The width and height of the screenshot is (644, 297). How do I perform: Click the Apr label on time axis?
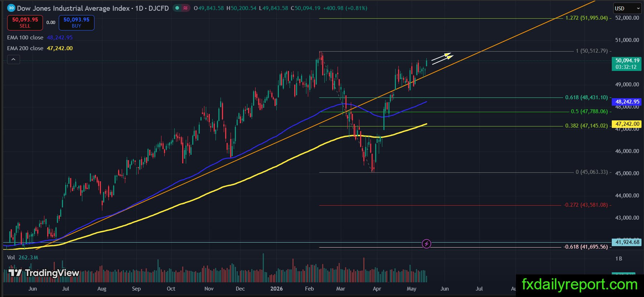click(x=377, y=289)
